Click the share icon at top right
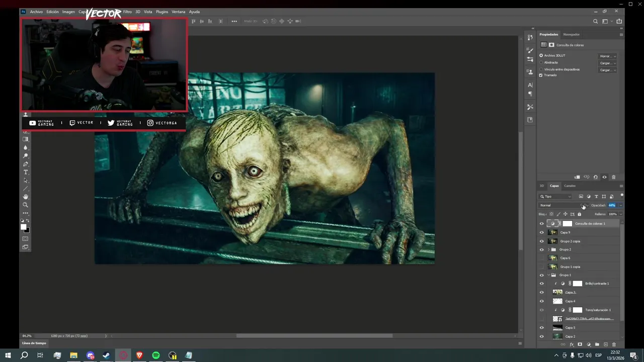The height and width of the screenshot is (362, 644). point(619,21)
